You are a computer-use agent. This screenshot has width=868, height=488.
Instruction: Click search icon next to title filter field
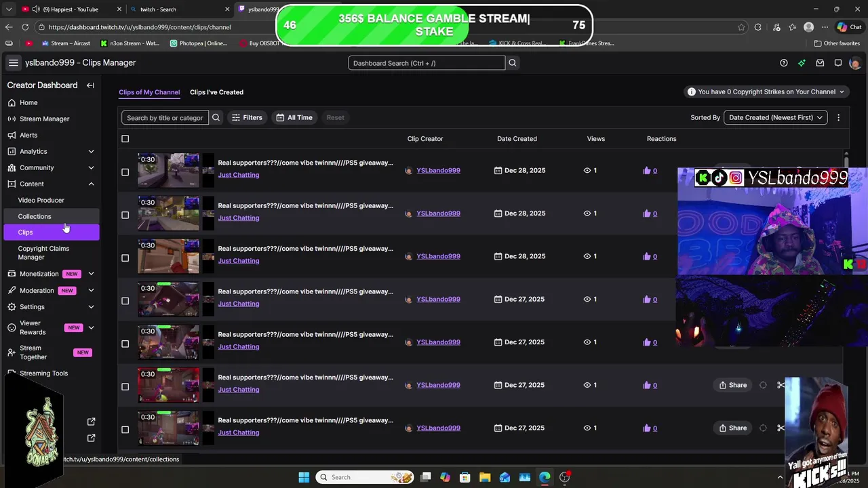pyautogui.click(x=216, y=117)
